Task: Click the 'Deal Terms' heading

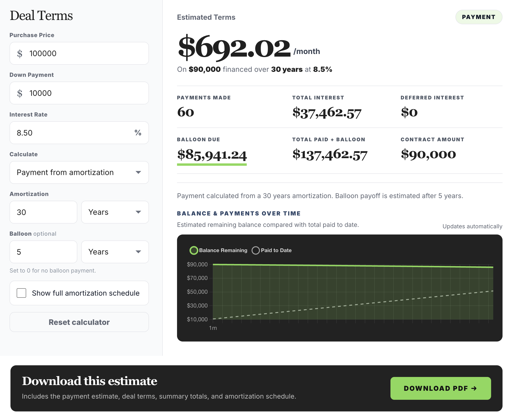Action: tap(41, 15)
